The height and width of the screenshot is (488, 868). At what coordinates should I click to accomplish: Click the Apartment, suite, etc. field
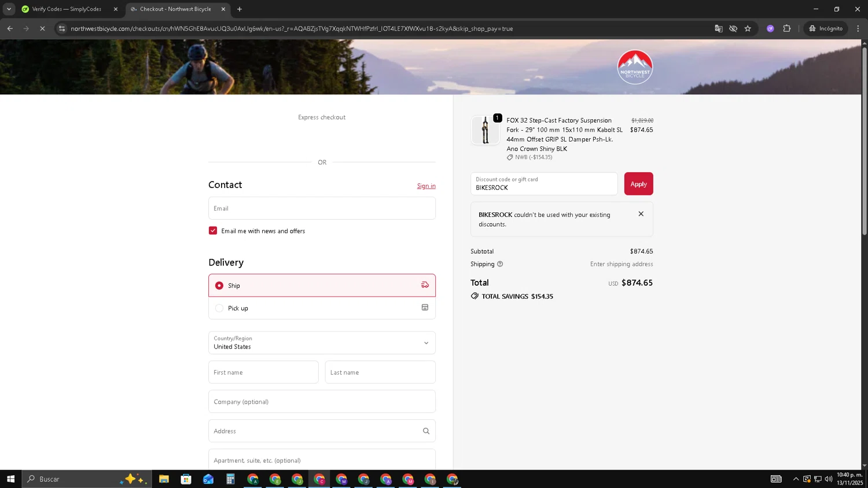(x=322, y=460)
